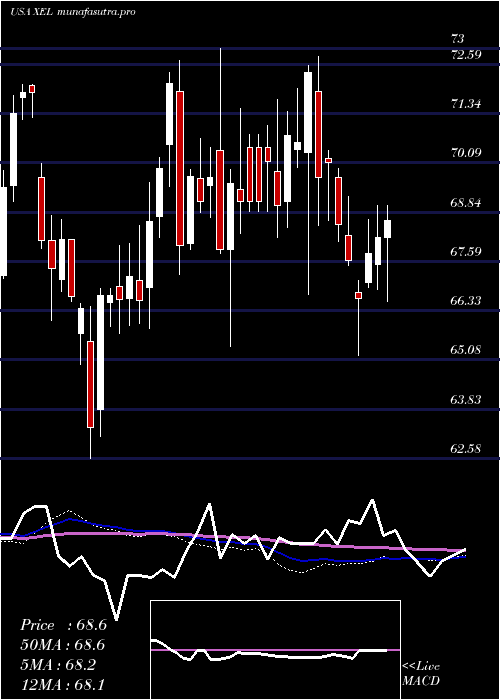Click the tallest red candle below the 72.59 line
The width and height of the screenshot is (500, 700).
180,168
